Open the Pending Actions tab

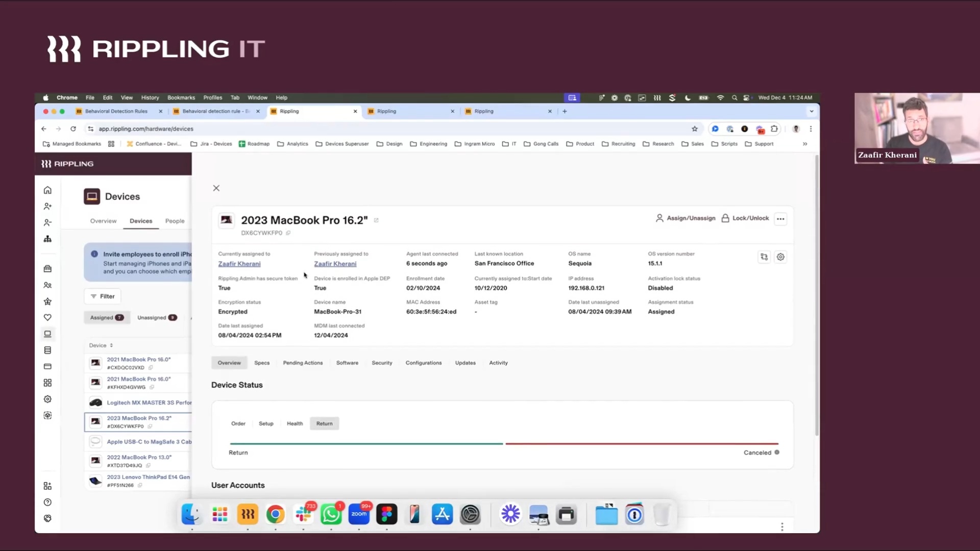pos(303,363)
